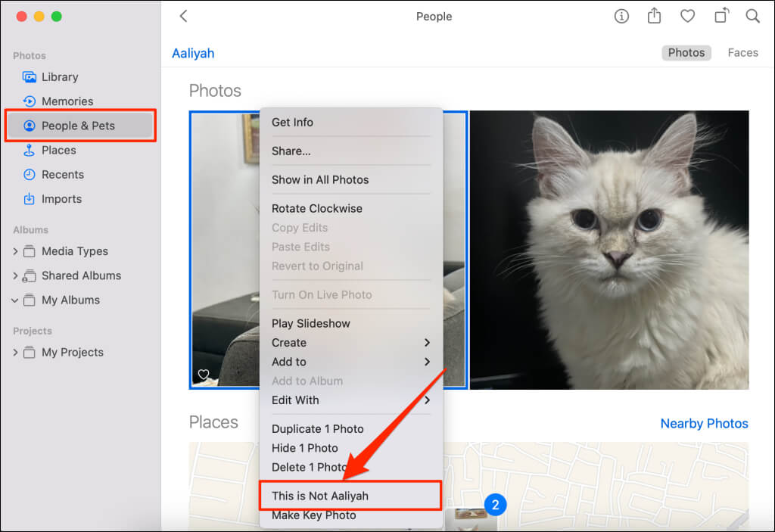Open Library in the sidebar
Viewport: 775px width, 532px height.
pos(79,77)
